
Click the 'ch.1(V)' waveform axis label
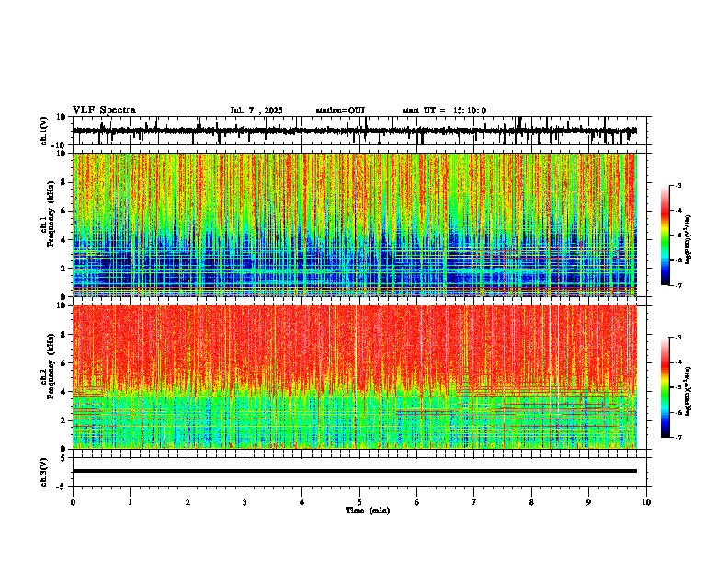click(x=44, y=131)
